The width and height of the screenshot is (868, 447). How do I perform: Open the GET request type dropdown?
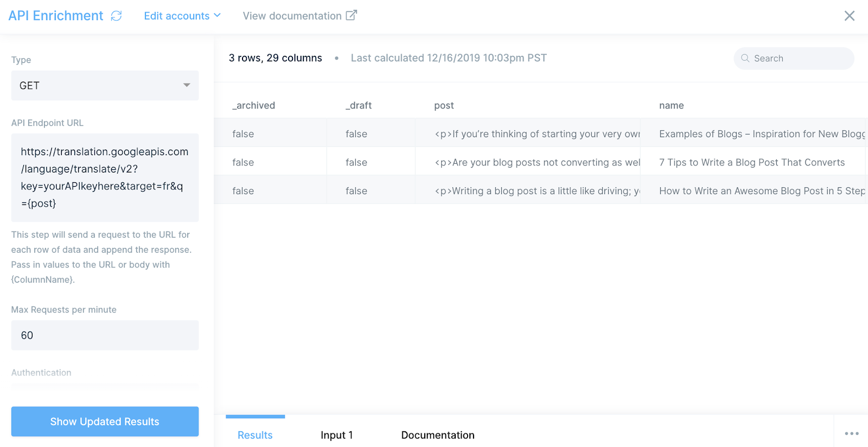click(x=105, y=85)
